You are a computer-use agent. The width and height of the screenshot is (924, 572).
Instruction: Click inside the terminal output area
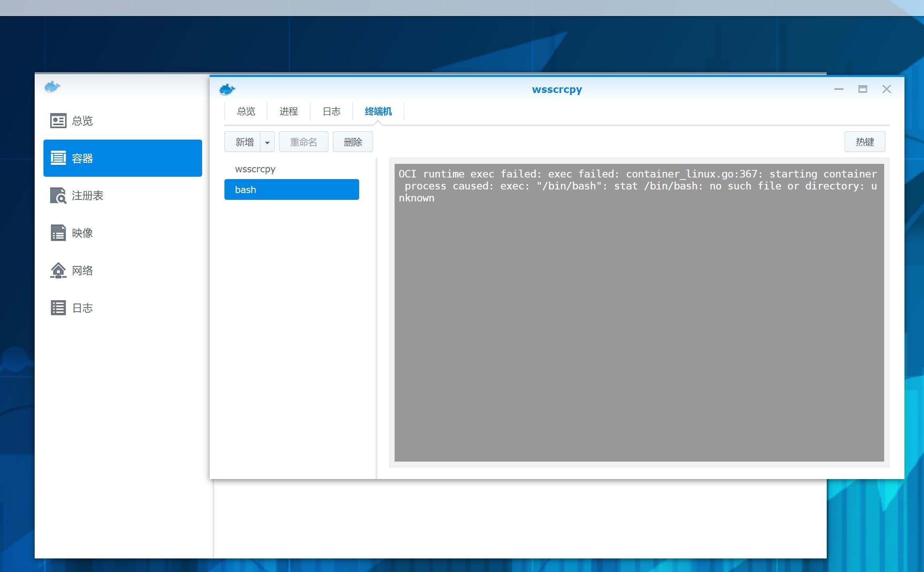coord(639,319)
